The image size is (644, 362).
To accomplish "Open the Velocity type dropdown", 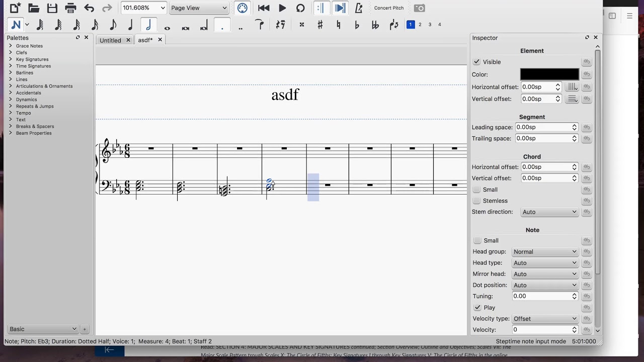I will click(x=545, y=319).
